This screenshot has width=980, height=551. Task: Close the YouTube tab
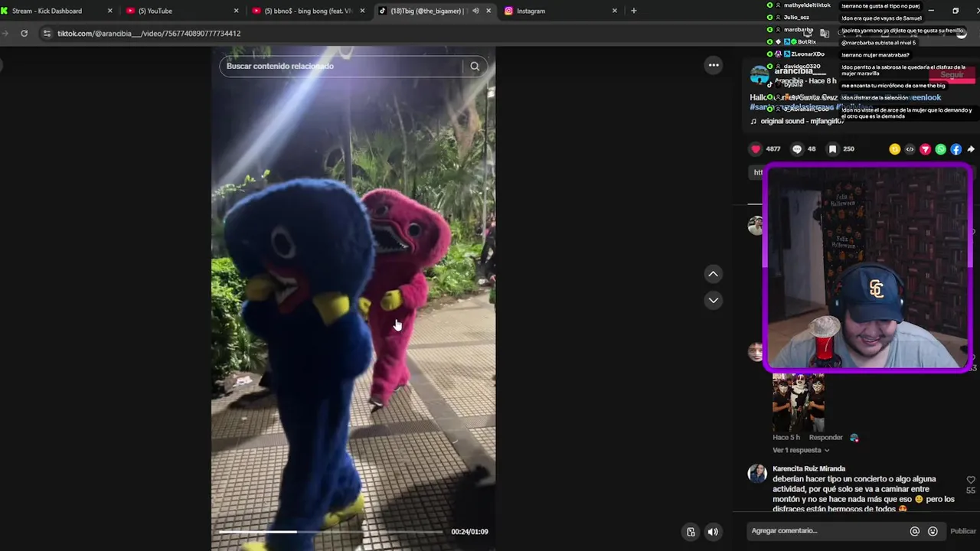point(235,11)
